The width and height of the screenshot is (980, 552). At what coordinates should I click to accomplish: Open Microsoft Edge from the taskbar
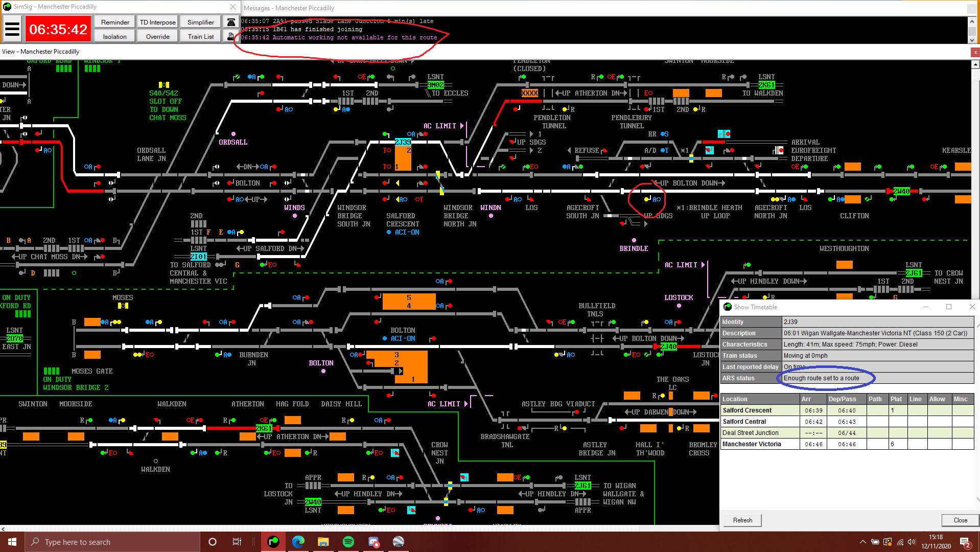pyautogui.click(x=298, y=542)
